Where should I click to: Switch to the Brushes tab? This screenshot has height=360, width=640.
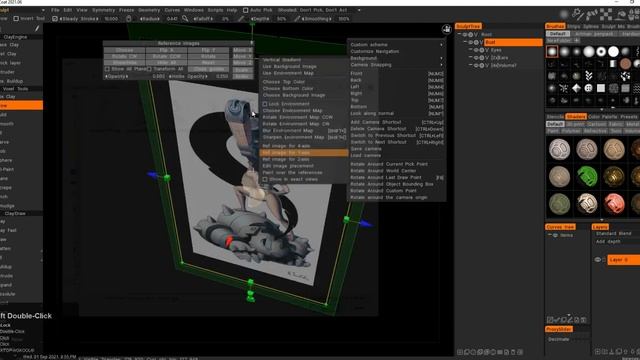tap(555, 26)
